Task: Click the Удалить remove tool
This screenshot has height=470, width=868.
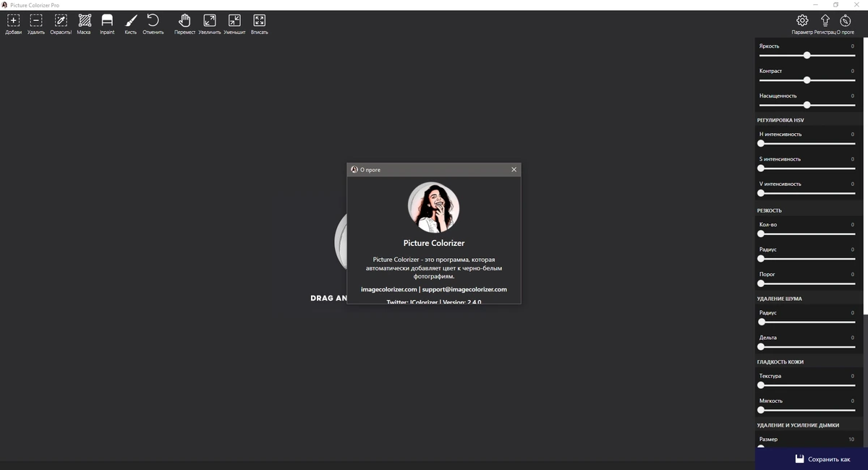Action: coord(36,24)
